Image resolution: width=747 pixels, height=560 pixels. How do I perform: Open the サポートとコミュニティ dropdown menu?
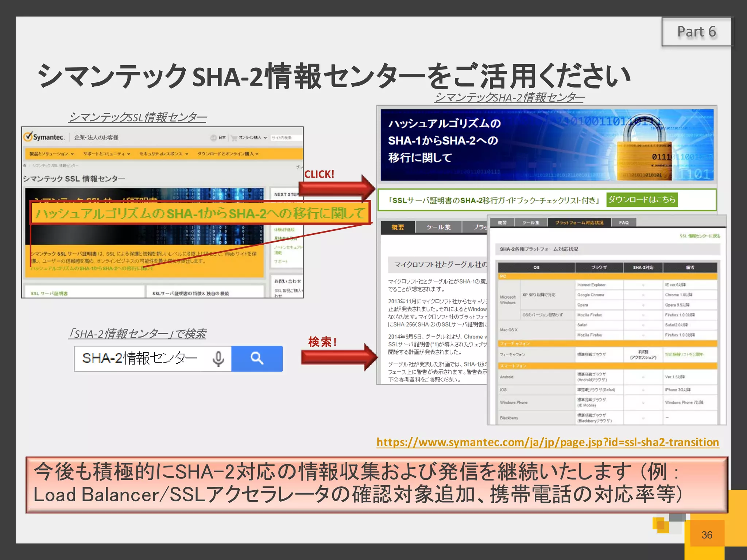(x=107, y=154)
